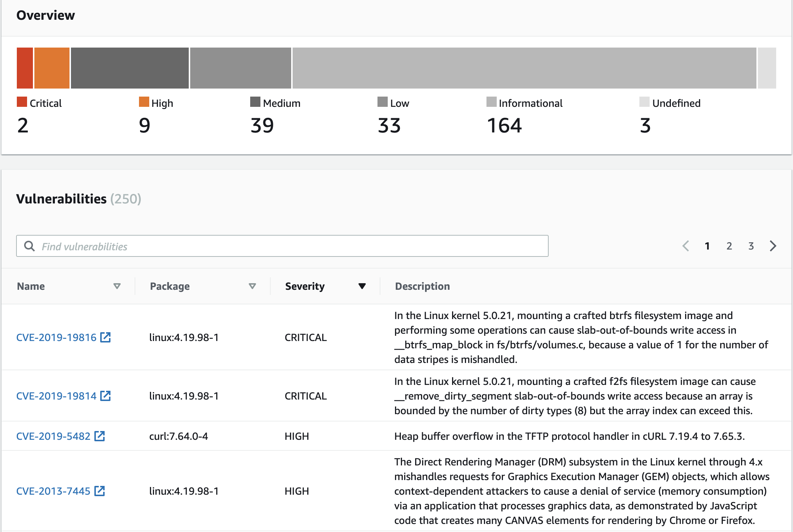Click the Find vulnerabilities search field
This screenshot has width=793, height=532.
coord(289,246)
